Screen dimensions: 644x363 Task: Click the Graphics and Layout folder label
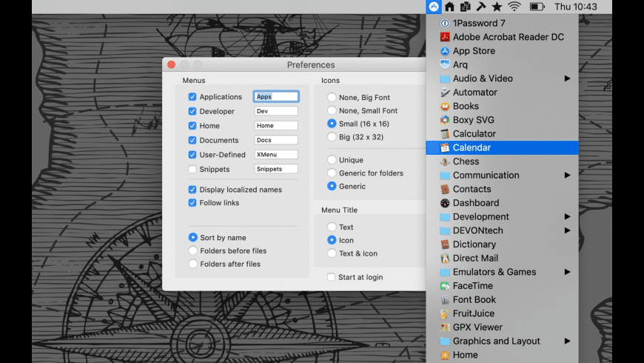pos(497,341)
